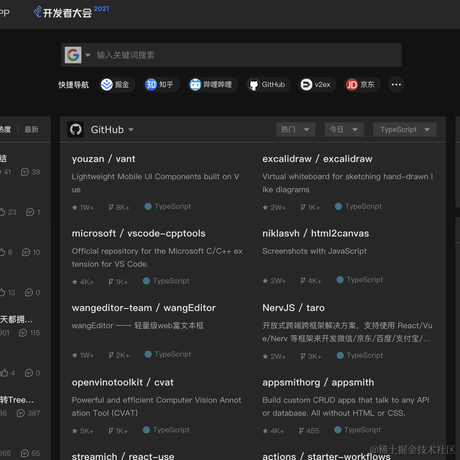Open the 热门 sort dropdown
The height and width of the screenshot is (460, 460).
pyautogui.click(x=296, y=129)
